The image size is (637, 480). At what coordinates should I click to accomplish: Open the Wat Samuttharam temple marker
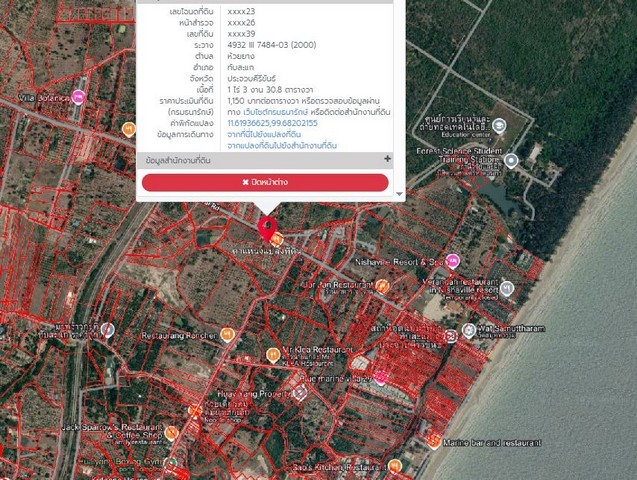469,330
